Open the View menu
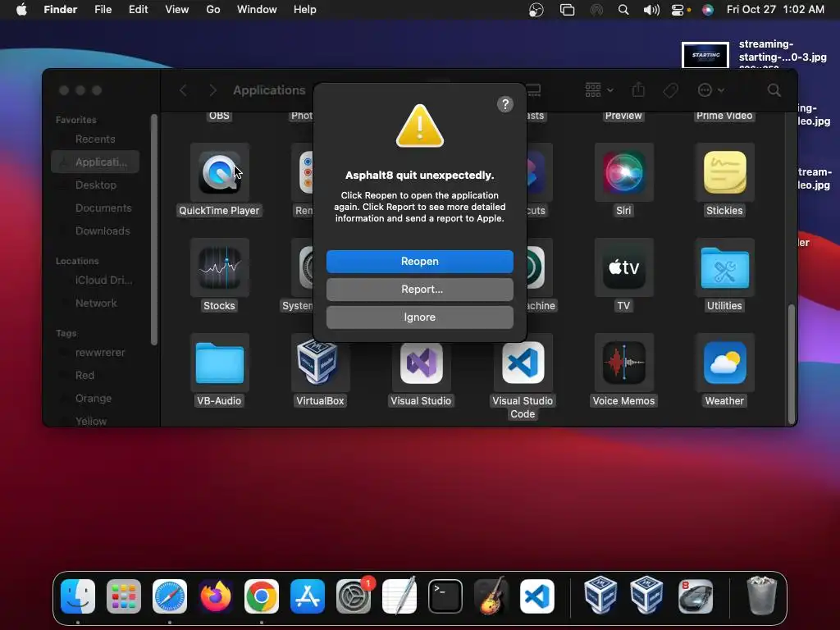Screen dimensions: 840x630 pos(177,10)
